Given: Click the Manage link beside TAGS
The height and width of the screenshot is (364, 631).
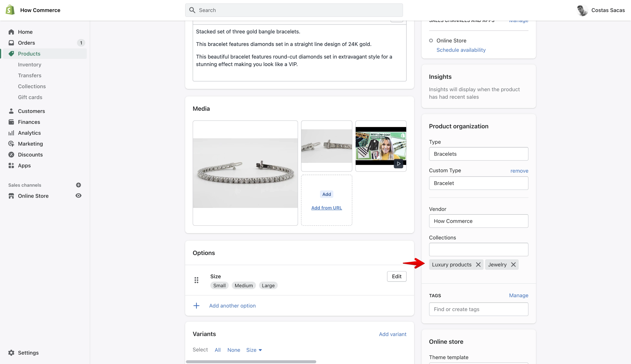Looking at the screenshot, I should click(518, 295).
